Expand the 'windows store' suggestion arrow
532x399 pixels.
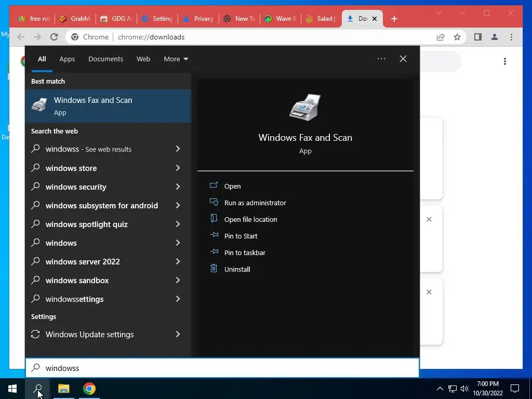click(x=178, y=168)
